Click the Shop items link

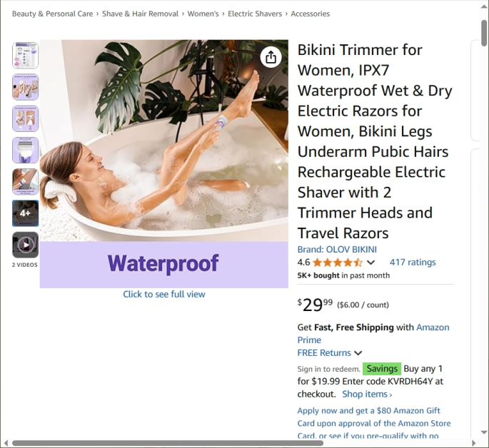pos(367,394)
